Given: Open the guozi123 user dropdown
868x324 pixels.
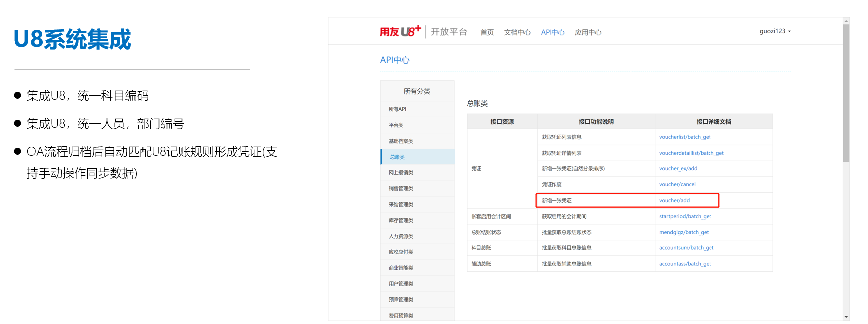Looking at the screenshot, I should [x=775, y=31].
